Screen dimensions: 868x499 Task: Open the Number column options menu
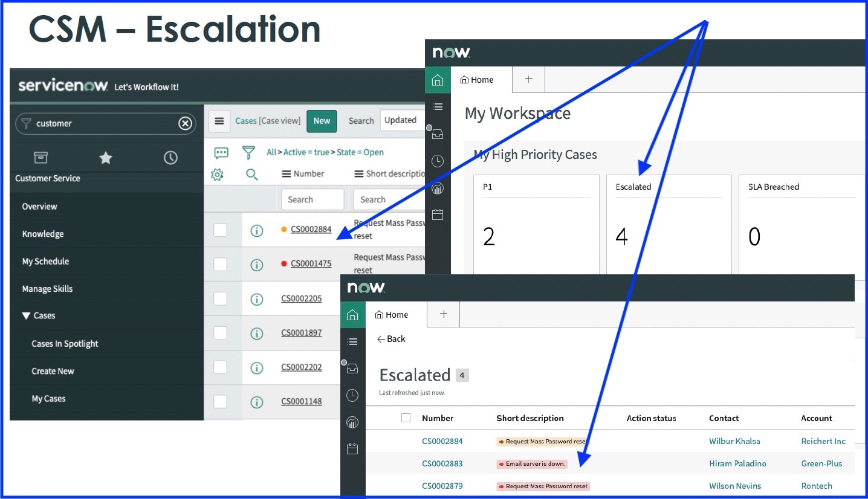pyautogui.click(x=285, y=173)
